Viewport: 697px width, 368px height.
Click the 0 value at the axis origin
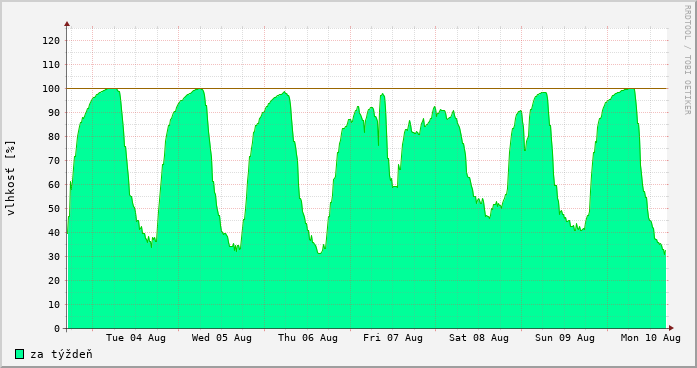pyautogui.click(x=57, y=328)
